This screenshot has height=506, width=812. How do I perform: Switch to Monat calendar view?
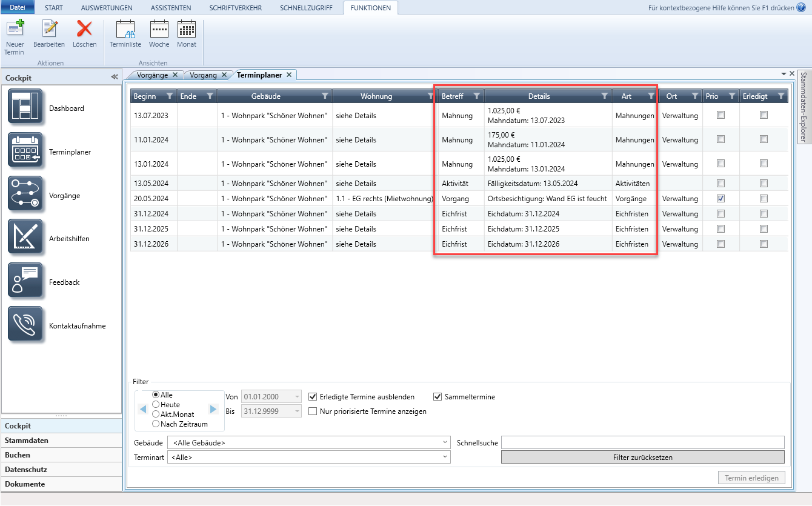coord(187,29)
